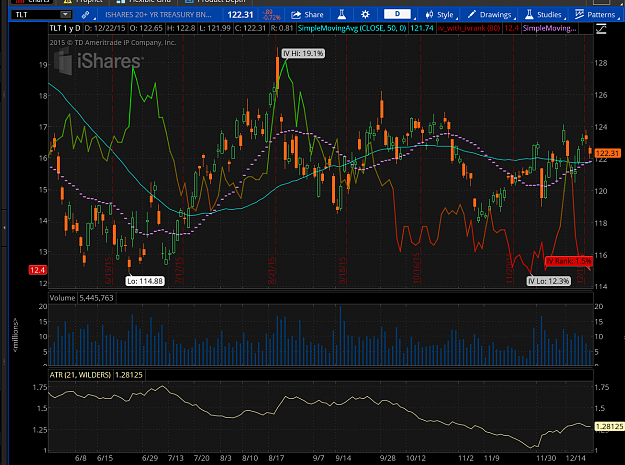
Task: Click the -0.72% change value
Action: (272, 18)
